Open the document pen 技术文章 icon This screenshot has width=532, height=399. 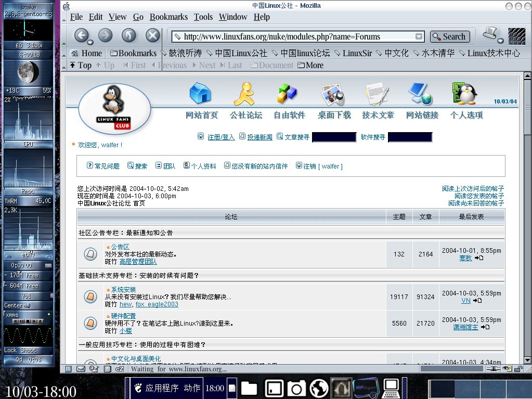coord(377,94)
